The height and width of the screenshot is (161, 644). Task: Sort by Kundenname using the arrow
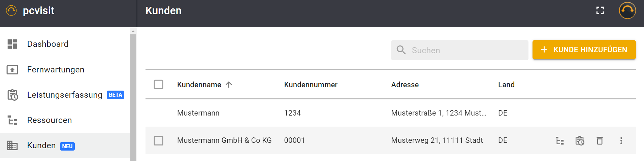[229, 85]
